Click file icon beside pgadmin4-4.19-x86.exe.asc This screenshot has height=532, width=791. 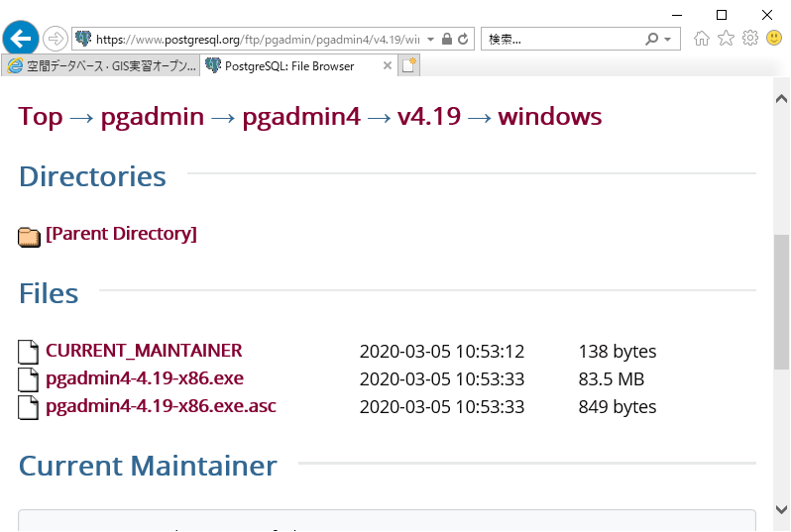pyautogui.click(x=28, y=407)
